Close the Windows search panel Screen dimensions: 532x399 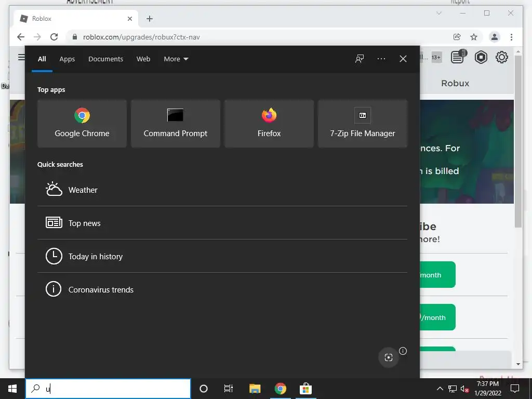[x=403, y=59]
